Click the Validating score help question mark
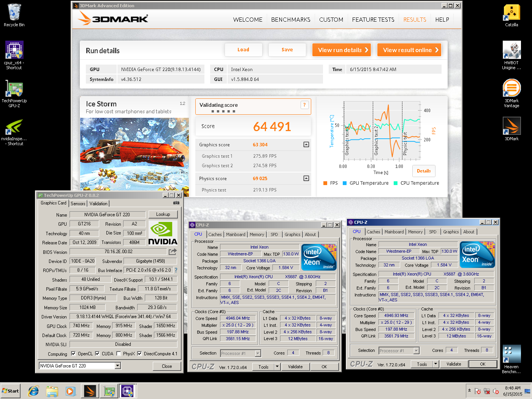This screenshot has width=532, height=399. (x=304, y=105)
